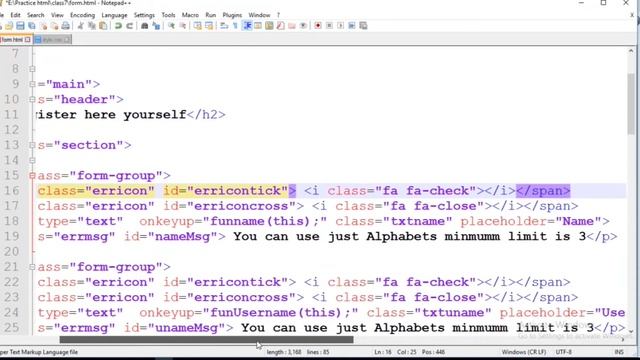Click the "Ln : 16" status bar text
Viewport: 640px width, 360px height.
(383, 352)
